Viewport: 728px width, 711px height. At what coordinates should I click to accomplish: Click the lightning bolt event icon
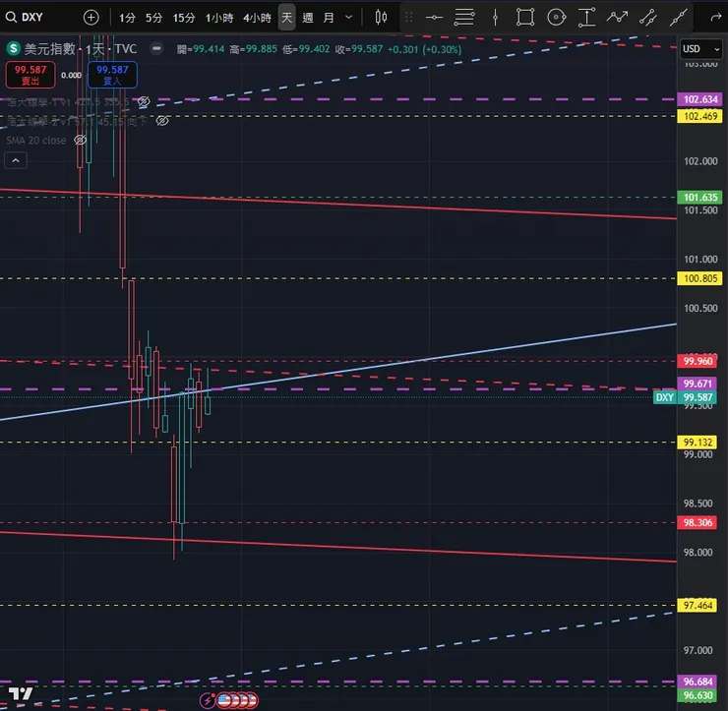(207, 700)
